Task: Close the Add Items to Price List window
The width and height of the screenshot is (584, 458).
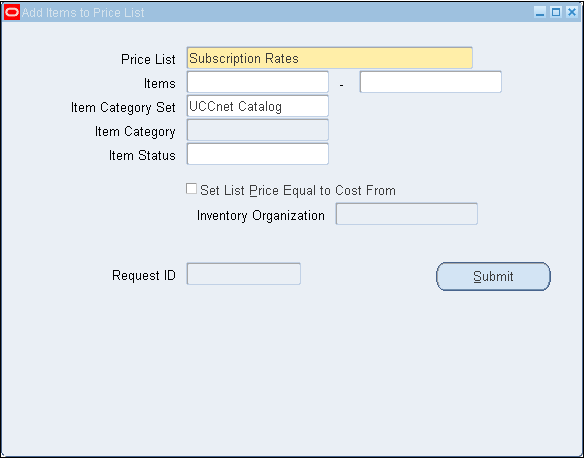Action: click(x=572, y=12)
